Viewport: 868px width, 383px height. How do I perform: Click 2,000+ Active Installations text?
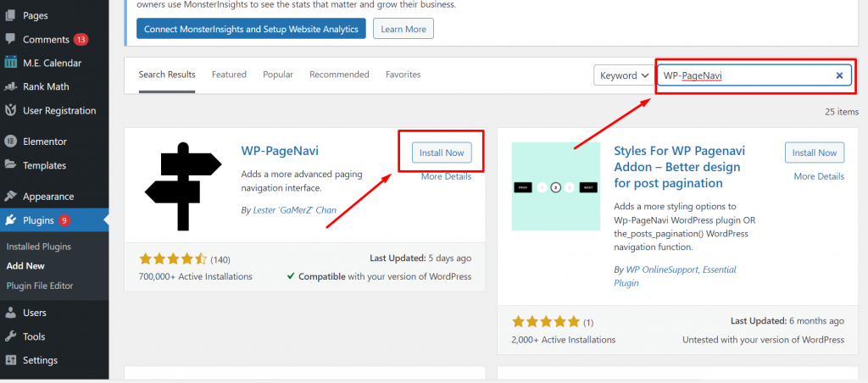(564, 339)
